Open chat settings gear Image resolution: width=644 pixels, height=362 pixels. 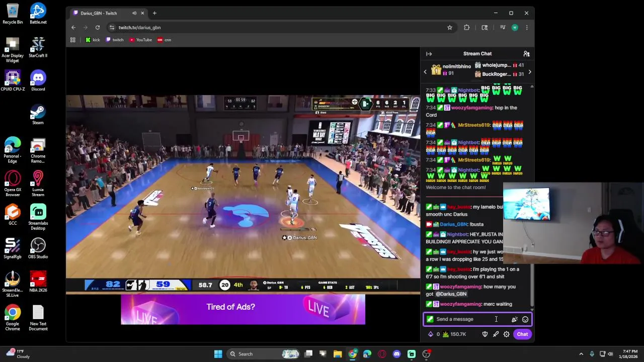click(x=507, y=334)
